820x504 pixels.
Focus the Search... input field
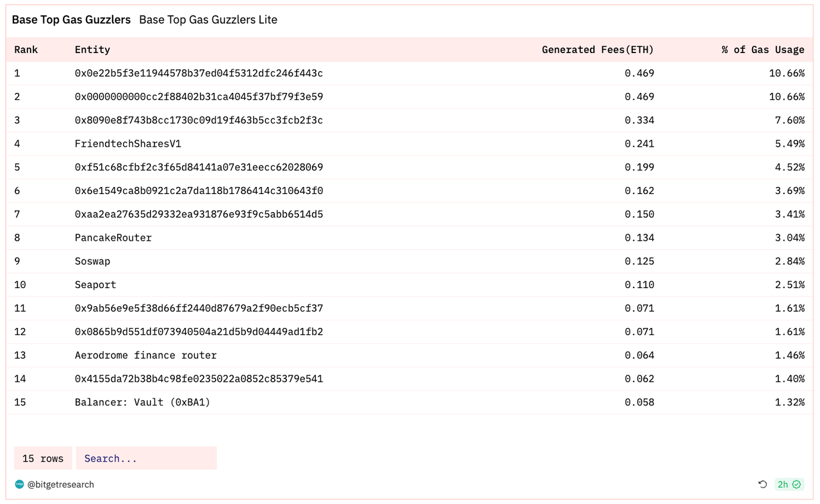[x=146, y=459]
